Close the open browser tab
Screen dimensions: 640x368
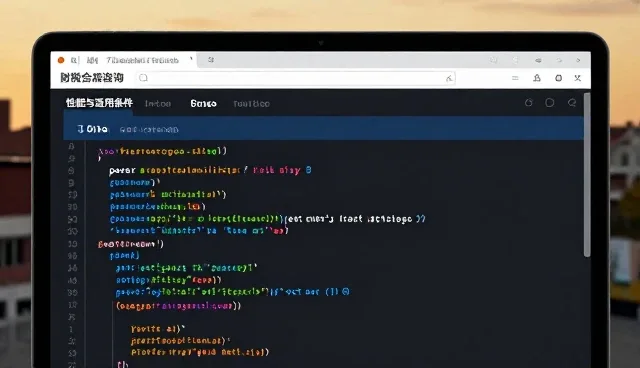point(191,60)
